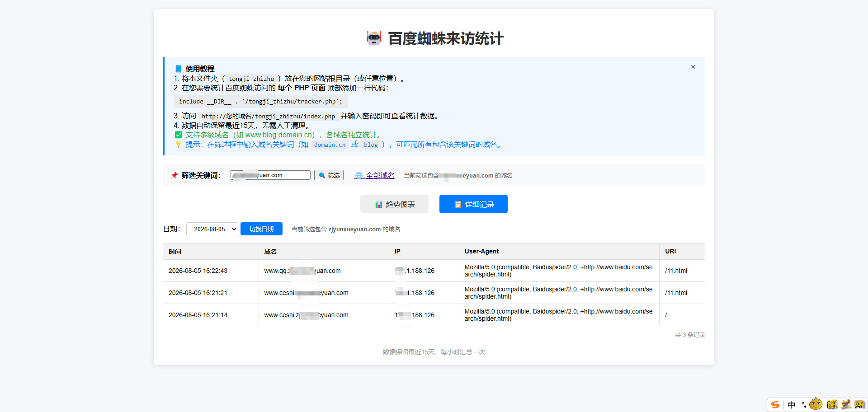Click the 筛选 search button

pyautogui.click(x=329, y=175)
